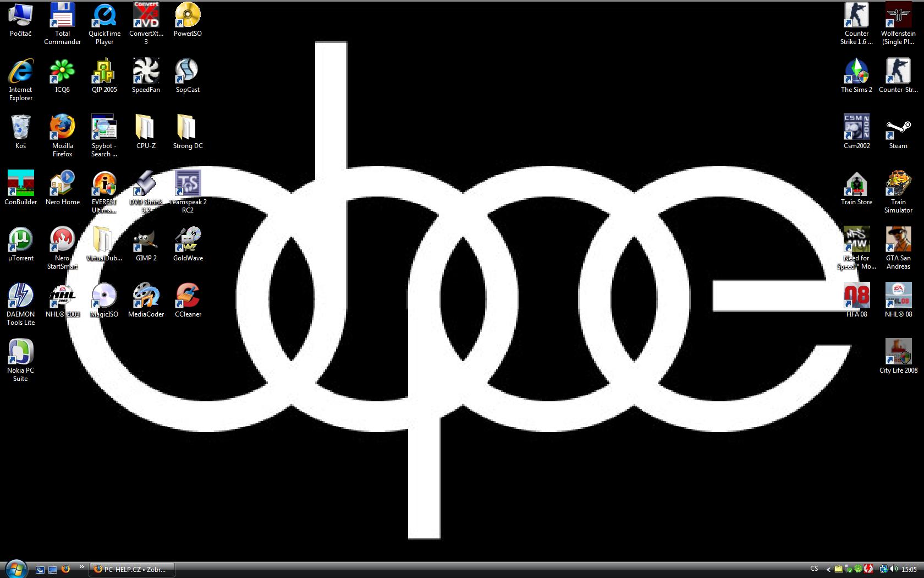Select the NHL 08 game shortcut
Image resolution: width=924 pixels, height=578 pixels.
click(x=898, y=301)
